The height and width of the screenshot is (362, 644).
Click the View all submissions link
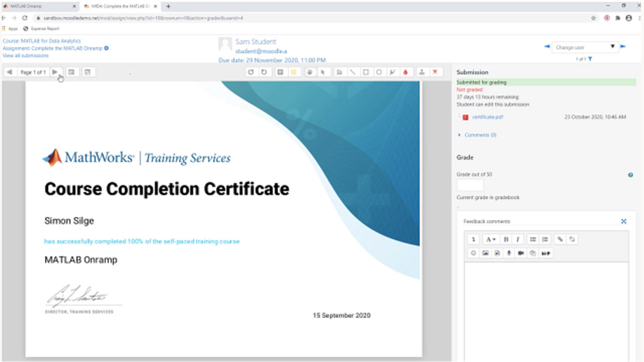(26, 55)
